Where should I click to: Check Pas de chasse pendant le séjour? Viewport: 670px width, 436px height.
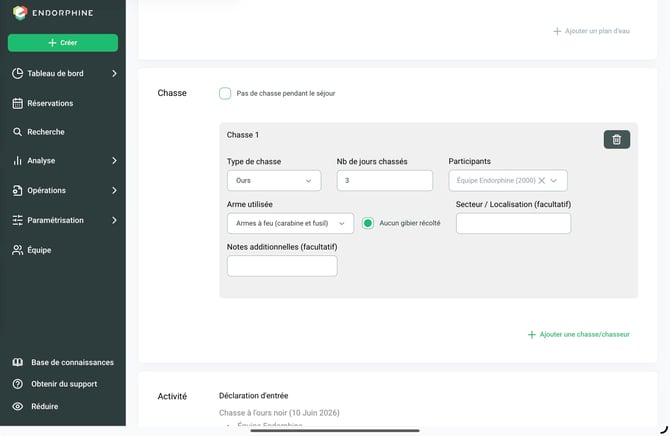point(225,93)
